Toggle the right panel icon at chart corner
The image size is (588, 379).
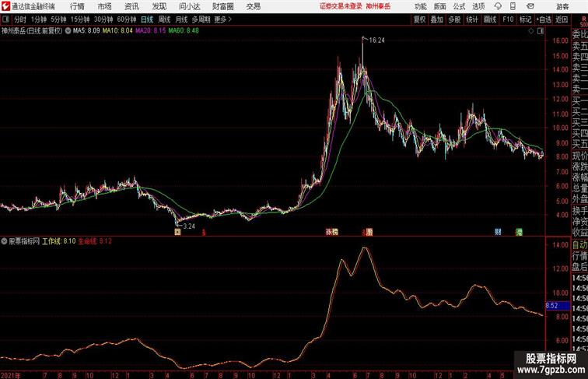[x=541, y=31]
